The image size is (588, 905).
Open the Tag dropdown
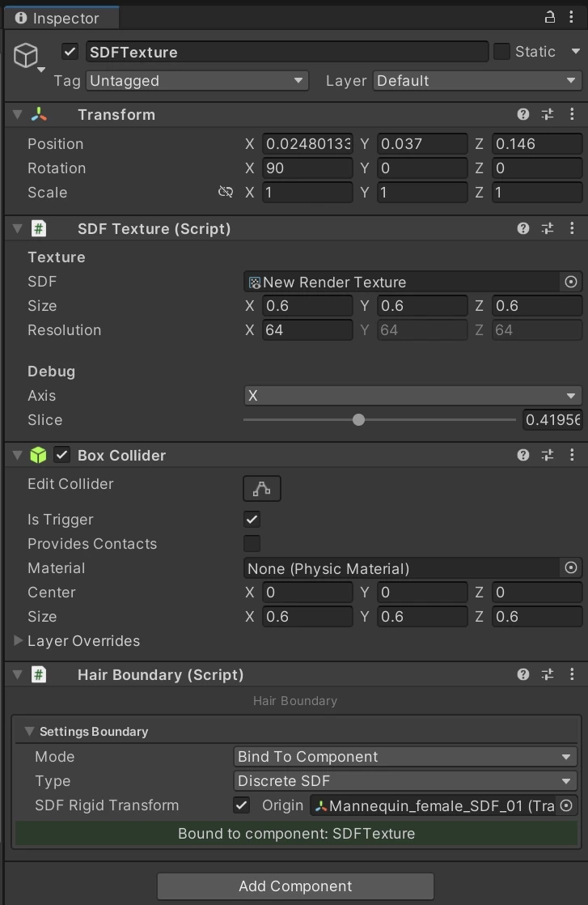point(197,81)
